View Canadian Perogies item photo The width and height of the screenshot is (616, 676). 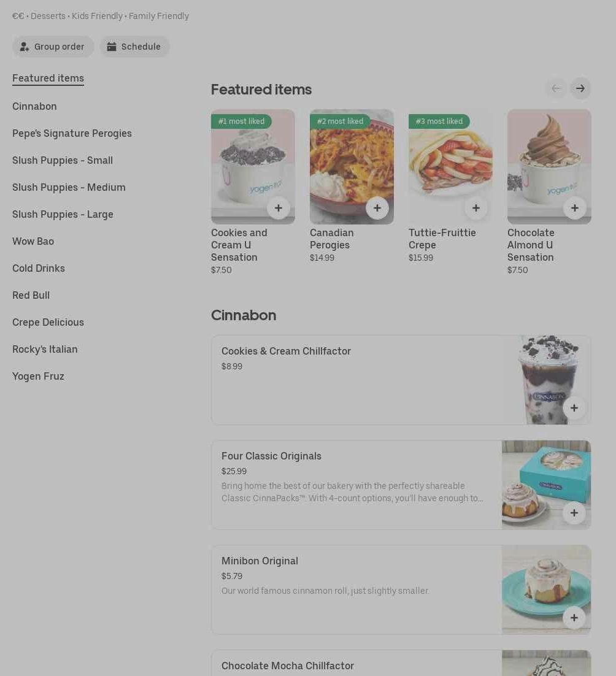coord(352,166)
